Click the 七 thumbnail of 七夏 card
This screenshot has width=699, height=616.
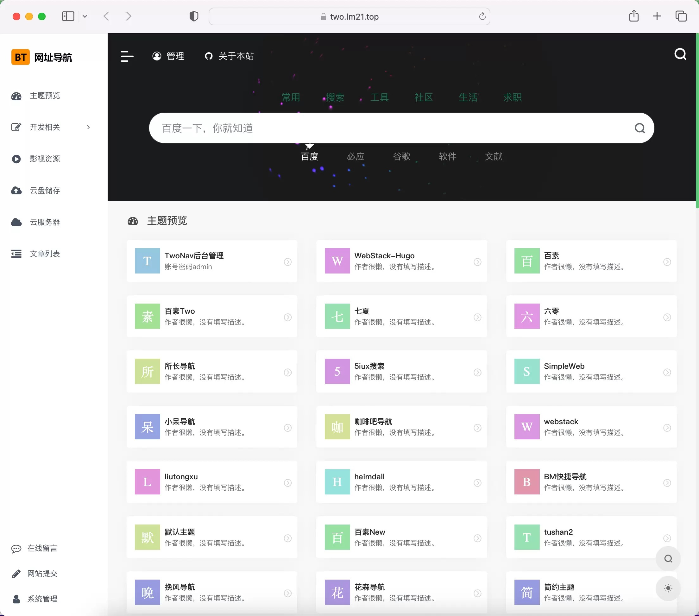point(337,316)
